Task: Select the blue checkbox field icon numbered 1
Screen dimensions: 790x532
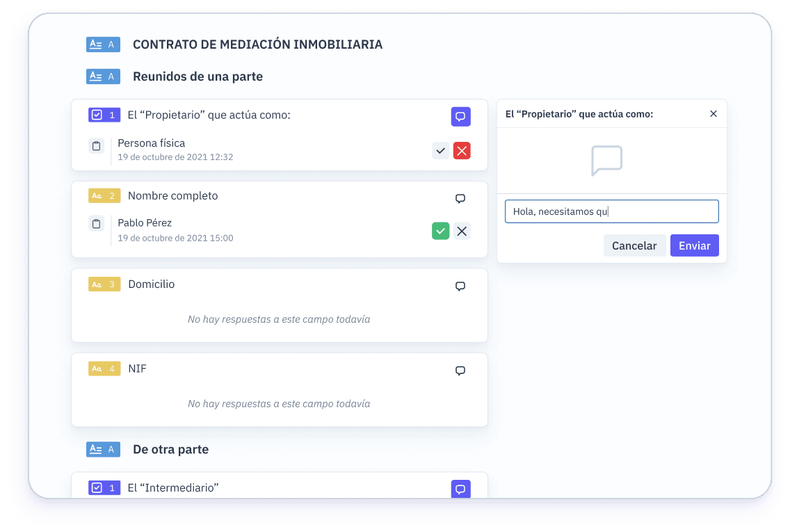Action: click(x=104, y=114)
